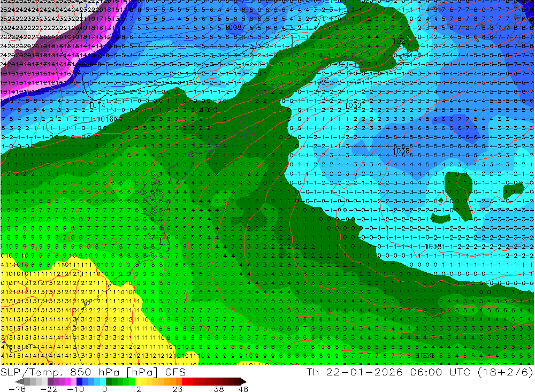
Task: Click the 1014 isobar label
Action: (97, 105)
